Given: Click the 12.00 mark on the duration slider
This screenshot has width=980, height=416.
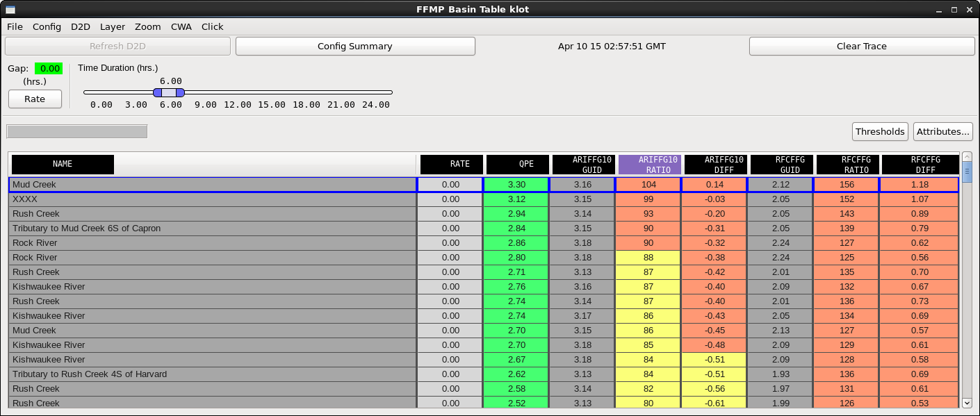Looking at the screenshot, I should [238, 105].
